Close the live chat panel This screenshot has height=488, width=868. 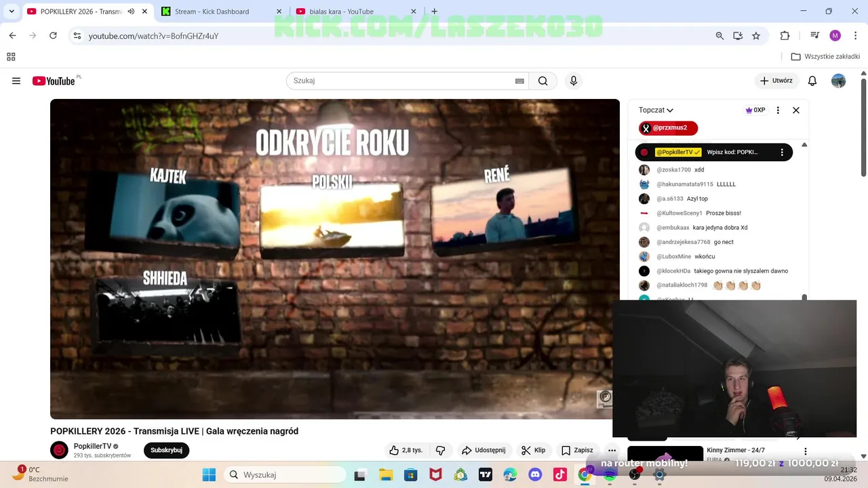click(796, 110)
